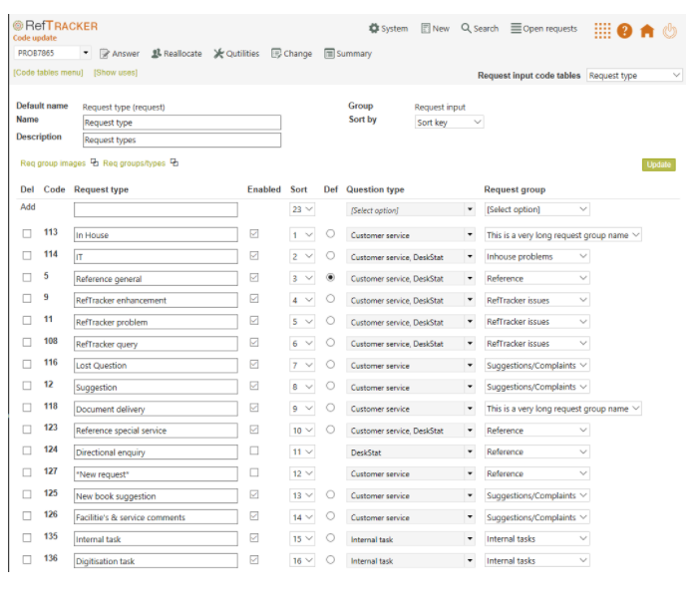The image size is (700, 601).
Task: Toggle Enabled checkbox for IT row
Action: 254,256
